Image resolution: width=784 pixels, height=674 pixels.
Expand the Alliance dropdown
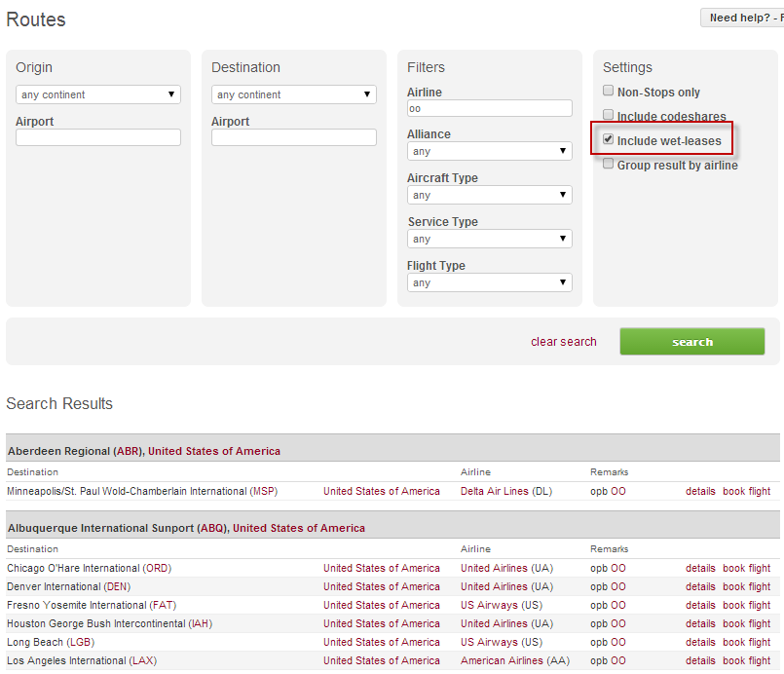(x=489, y=151)
